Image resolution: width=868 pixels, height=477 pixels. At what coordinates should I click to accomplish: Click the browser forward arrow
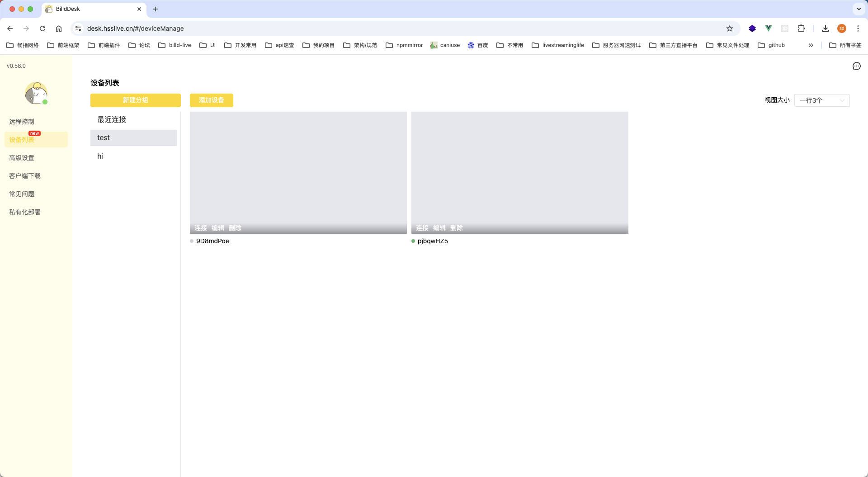(26, 28)
